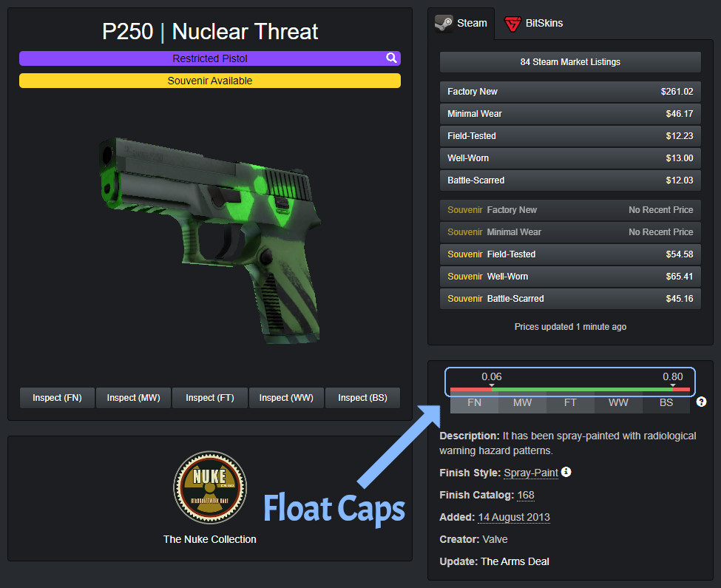
Task: Click Inspect (BS) button
Action: (362, 398)
